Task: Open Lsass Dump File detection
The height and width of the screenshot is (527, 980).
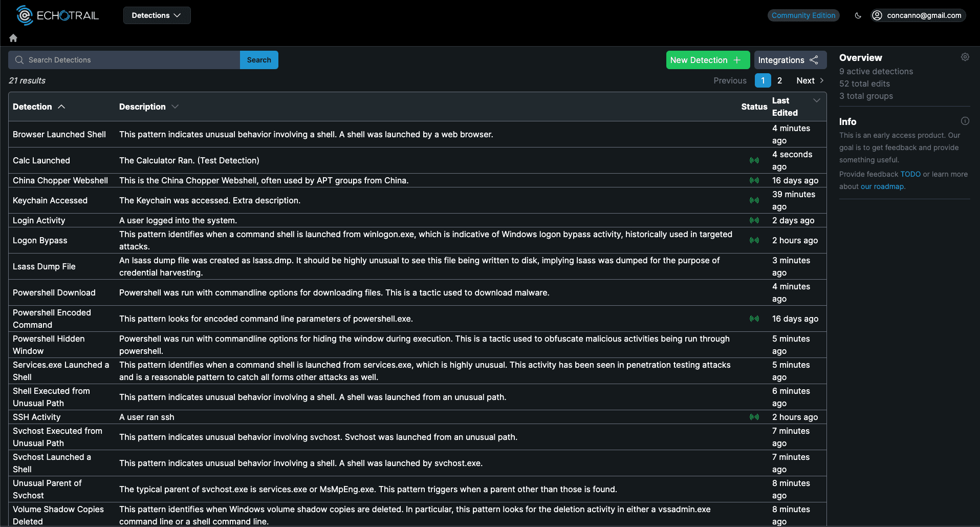Action: [x=44, y=266]
